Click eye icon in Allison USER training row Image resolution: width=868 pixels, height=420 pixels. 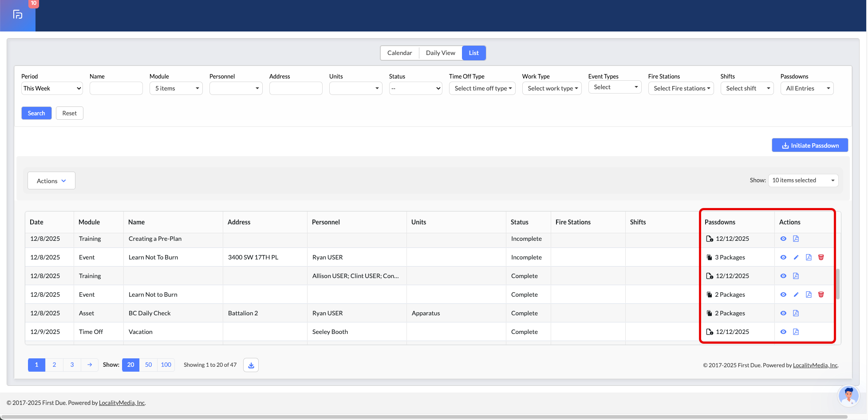pyautogui.click(x=783, y=276)
